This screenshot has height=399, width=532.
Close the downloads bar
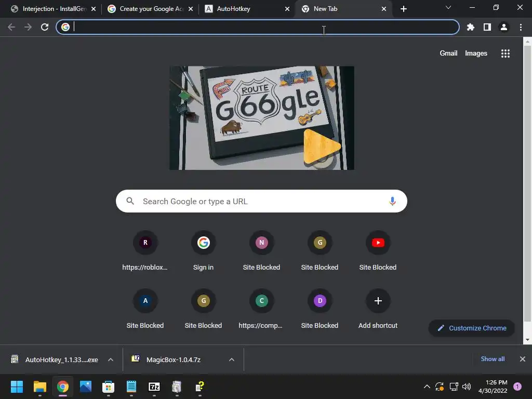523,359
